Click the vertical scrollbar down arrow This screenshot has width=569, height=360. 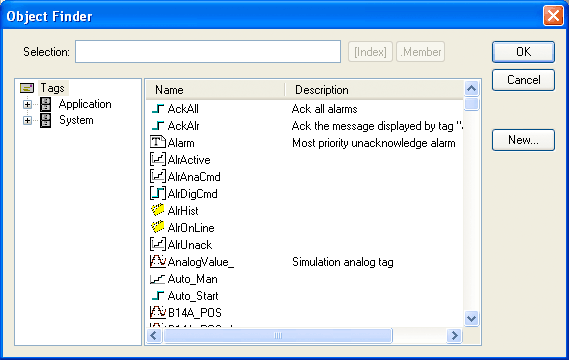pyautogui.click(x=471, y=319)
